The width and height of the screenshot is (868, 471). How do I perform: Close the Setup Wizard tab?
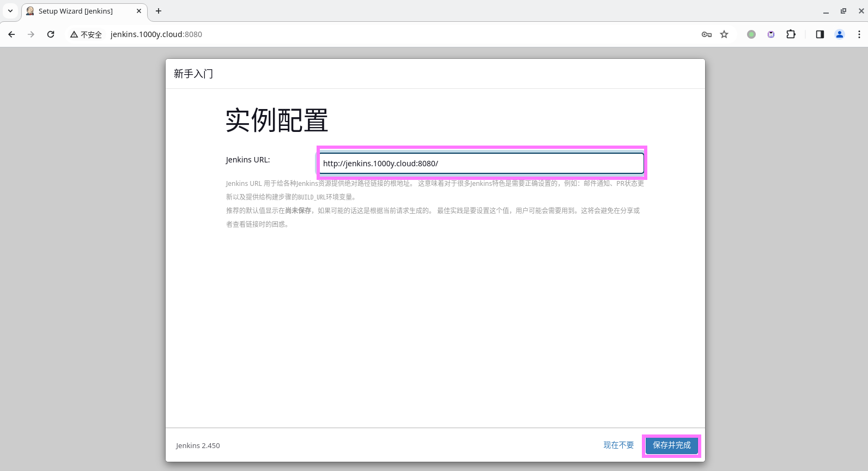point(139,11)
